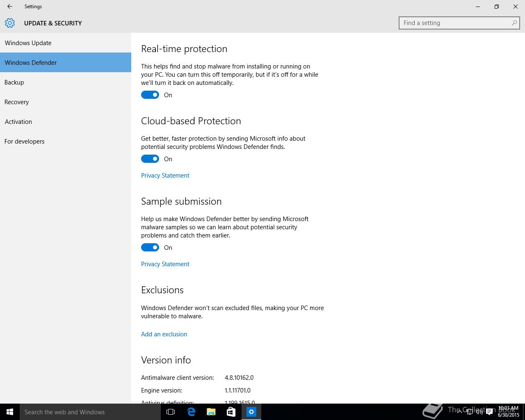
Task: Restore down the Settings window
Action: (497, 7)
